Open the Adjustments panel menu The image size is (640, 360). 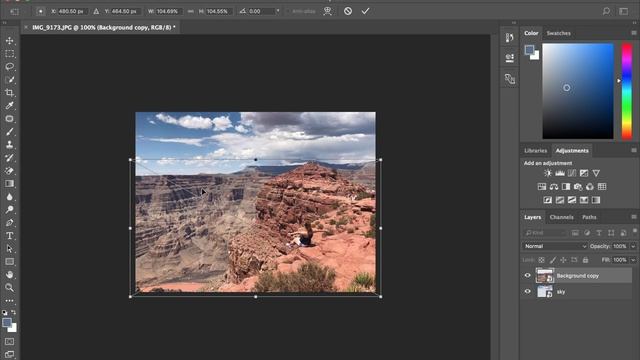click(x=633, y=150)
